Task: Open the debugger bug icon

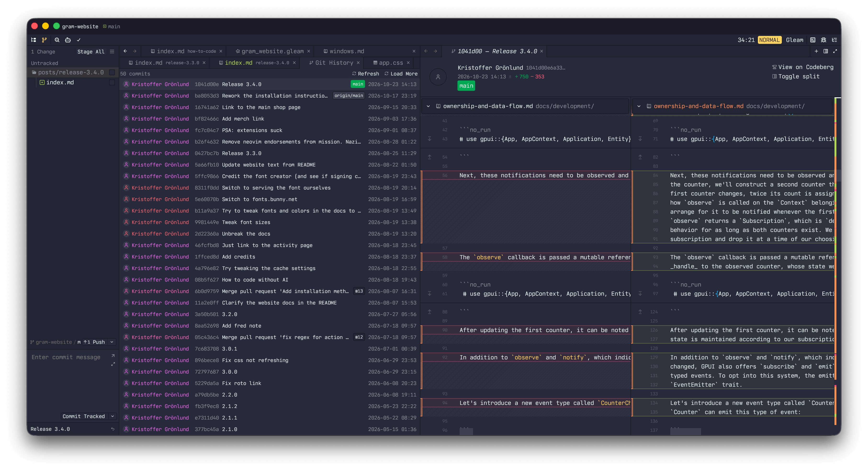Action: (x=823, y=40)
